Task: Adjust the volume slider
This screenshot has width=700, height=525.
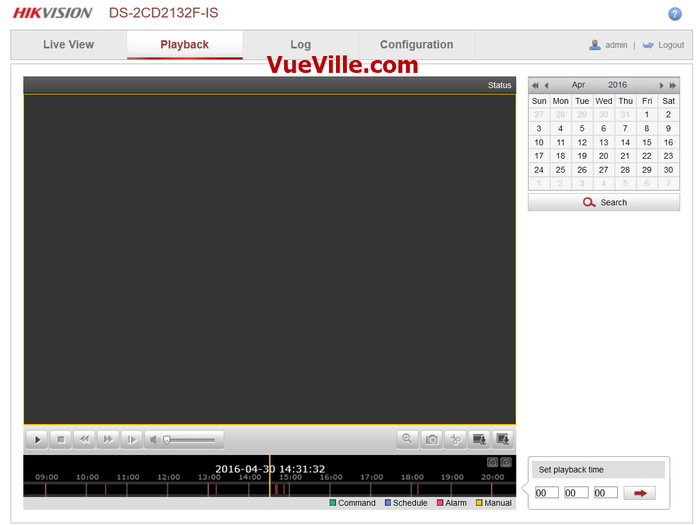Action: coord(190,439)
